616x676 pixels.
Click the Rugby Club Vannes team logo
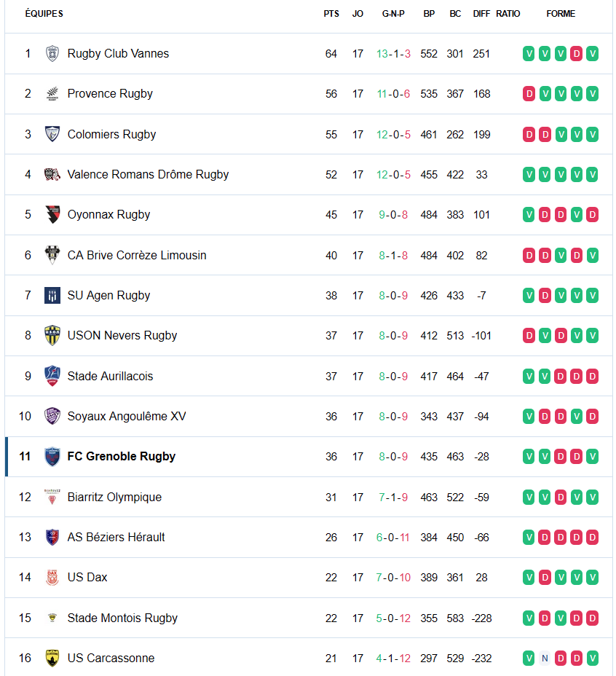(52, 54)
